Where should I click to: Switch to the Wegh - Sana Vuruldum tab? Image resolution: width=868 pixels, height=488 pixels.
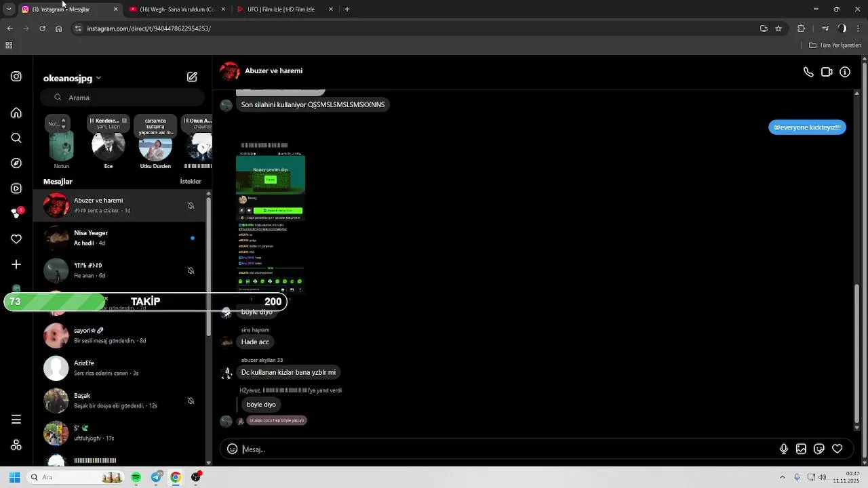coord(176,9)
